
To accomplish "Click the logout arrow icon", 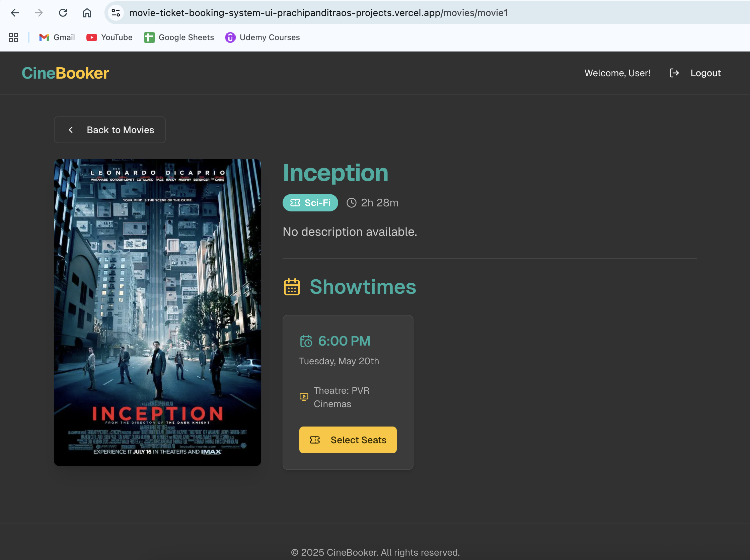I will point(674,73).
